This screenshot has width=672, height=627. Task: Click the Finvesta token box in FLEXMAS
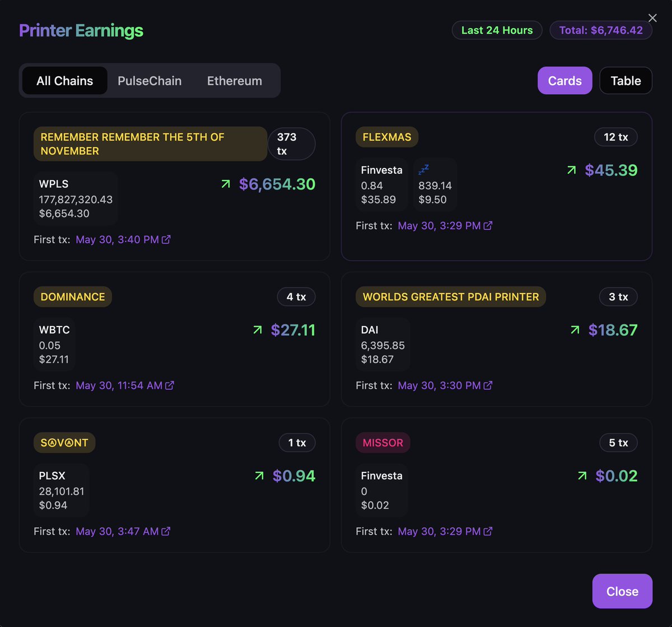(381, 184)
